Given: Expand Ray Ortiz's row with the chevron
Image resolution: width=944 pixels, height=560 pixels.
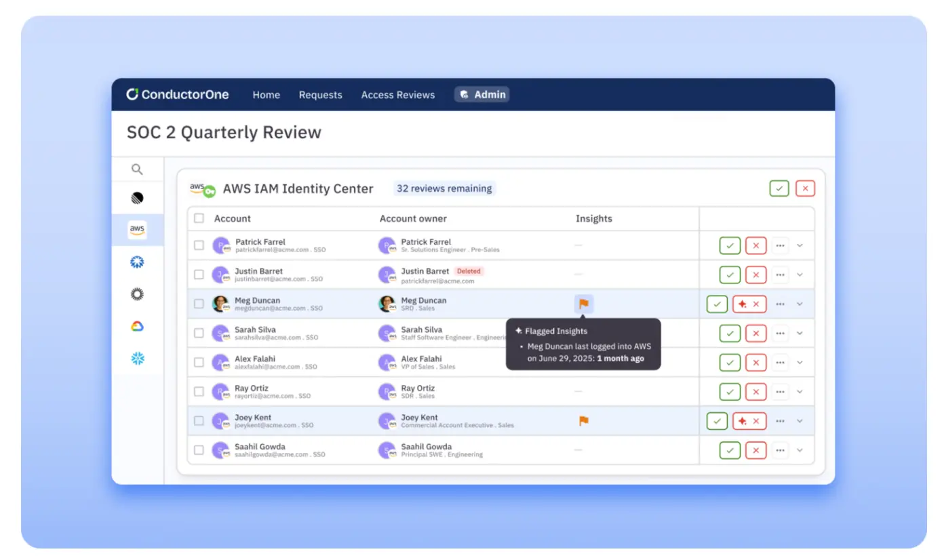Looking at the screenshot, I should pos(800,391).
